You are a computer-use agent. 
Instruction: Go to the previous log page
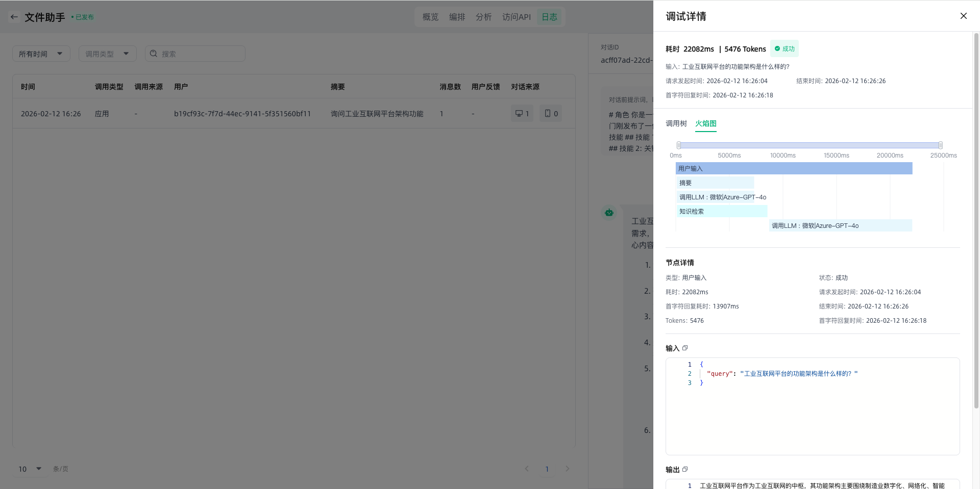pyautogui.click(x=527, y=469)
